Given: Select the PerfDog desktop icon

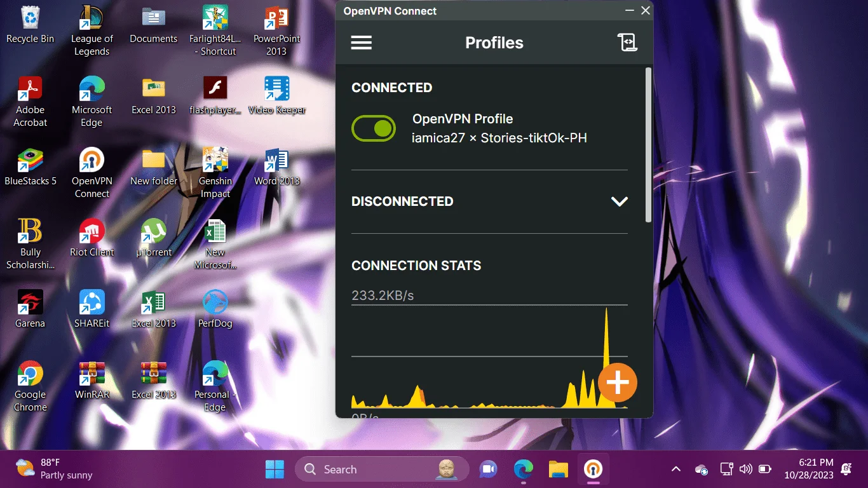Looking at the screenshot, I should (215, 309).
